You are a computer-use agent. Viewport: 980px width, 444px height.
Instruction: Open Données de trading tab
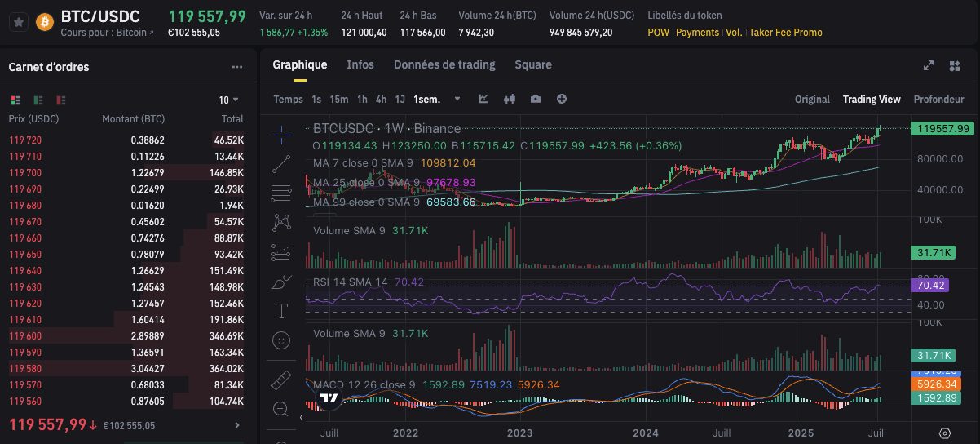pos(444,64)
